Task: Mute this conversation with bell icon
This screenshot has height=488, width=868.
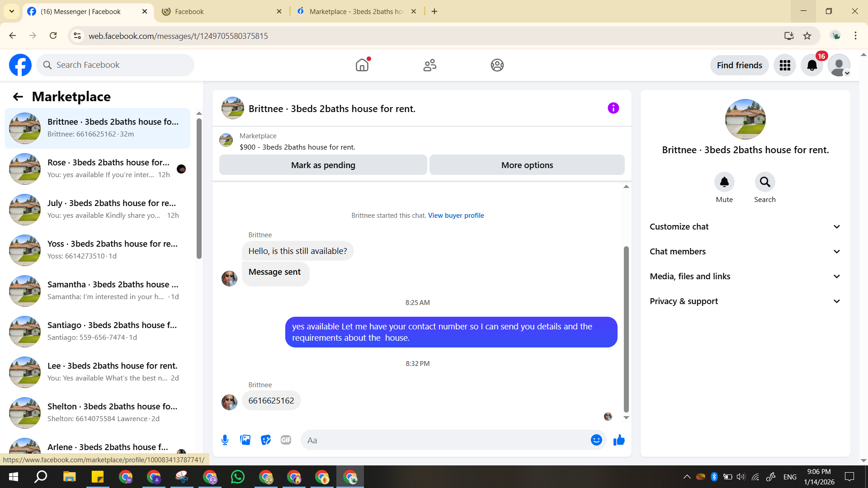Action: click(x=724, y=182)
